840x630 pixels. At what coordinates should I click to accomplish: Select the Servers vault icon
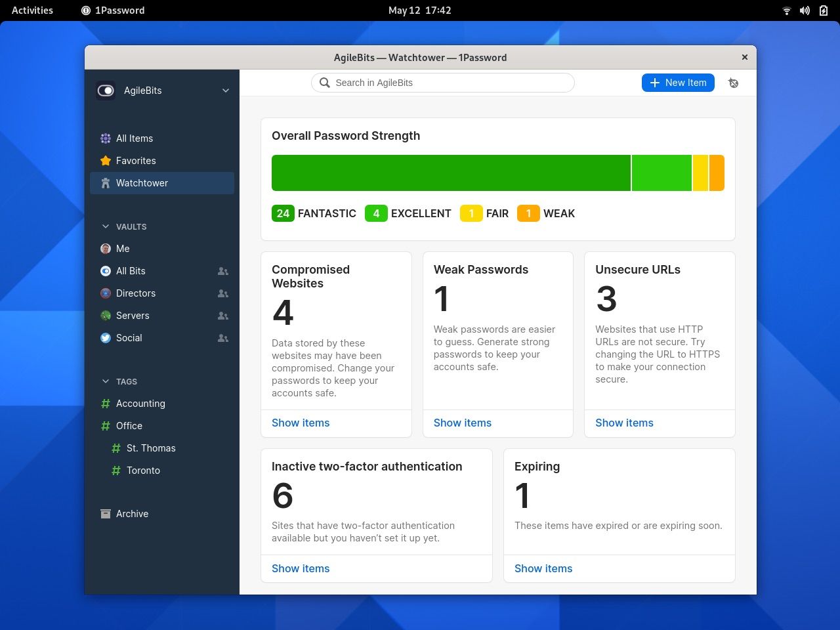pos(106,316)
